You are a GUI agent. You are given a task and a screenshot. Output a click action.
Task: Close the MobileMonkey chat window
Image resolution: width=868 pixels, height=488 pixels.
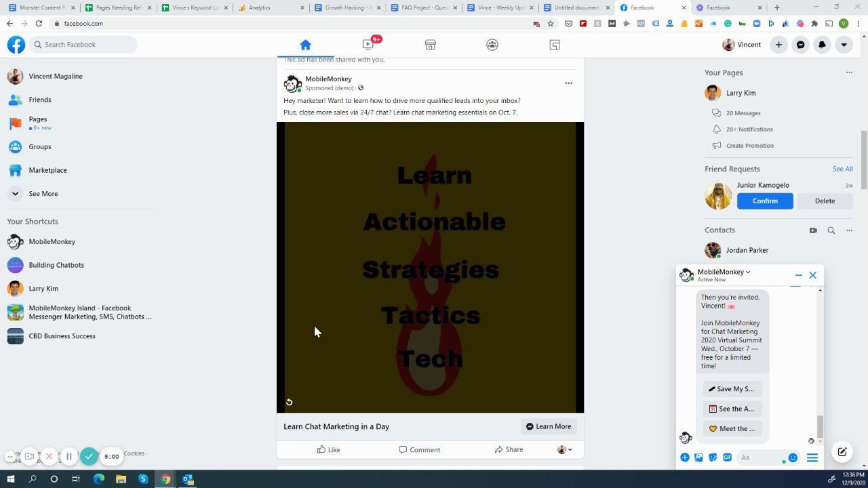pos(812,275)
